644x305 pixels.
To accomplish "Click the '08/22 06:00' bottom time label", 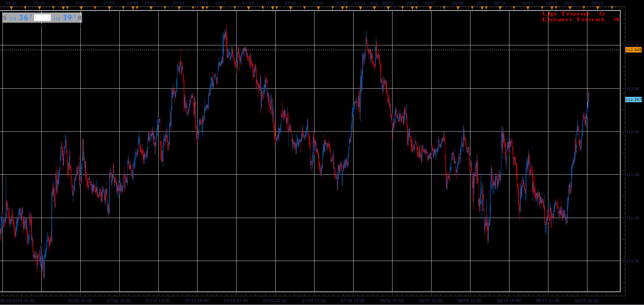I will coord(587,301).
